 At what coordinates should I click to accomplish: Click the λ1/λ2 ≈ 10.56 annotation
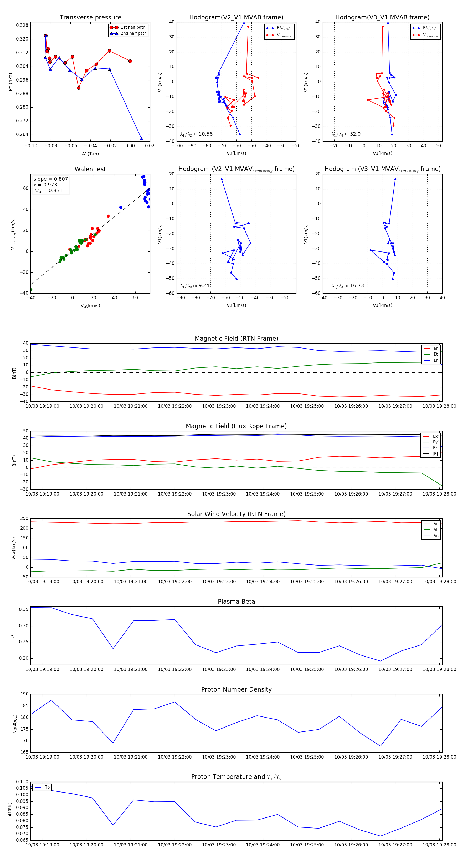(196, 134)
